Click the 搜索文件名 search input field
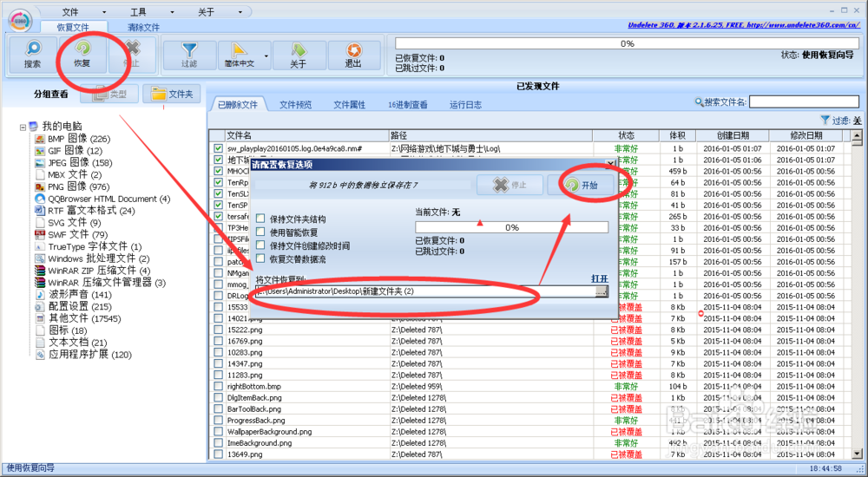 804,101
